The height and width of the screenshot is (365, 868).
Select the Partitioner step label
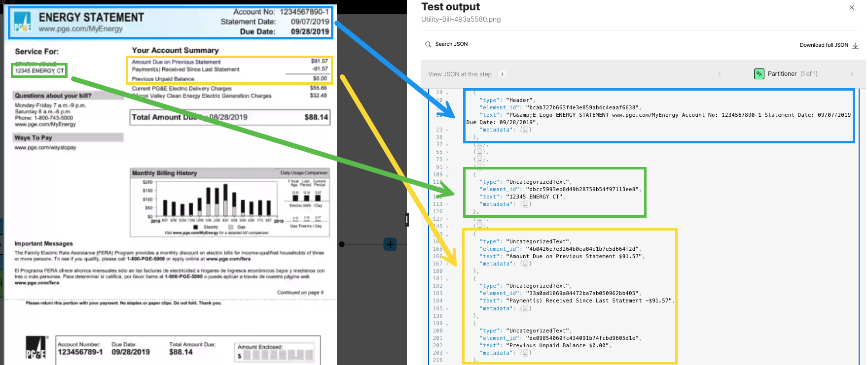click(782, 74)
